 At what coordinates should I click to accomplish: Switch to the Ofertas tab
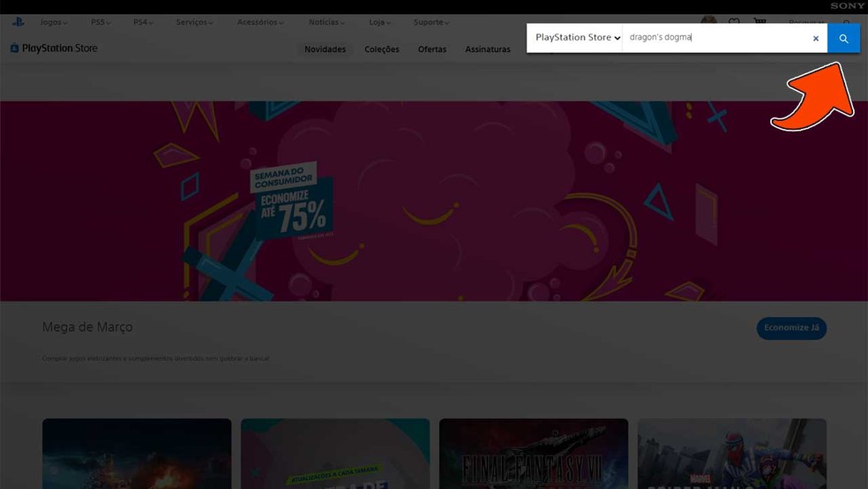click(431, 49)
